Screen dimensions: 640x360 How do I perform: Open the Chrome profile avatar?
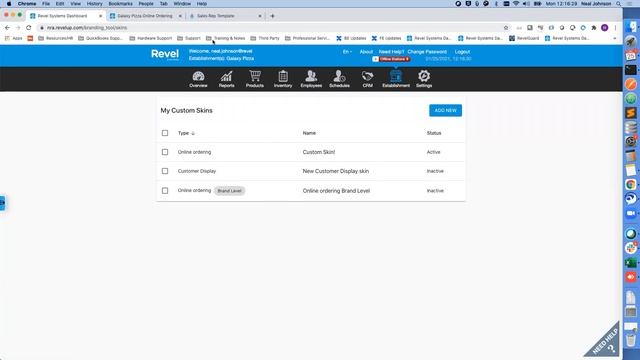tap(604, 28)
